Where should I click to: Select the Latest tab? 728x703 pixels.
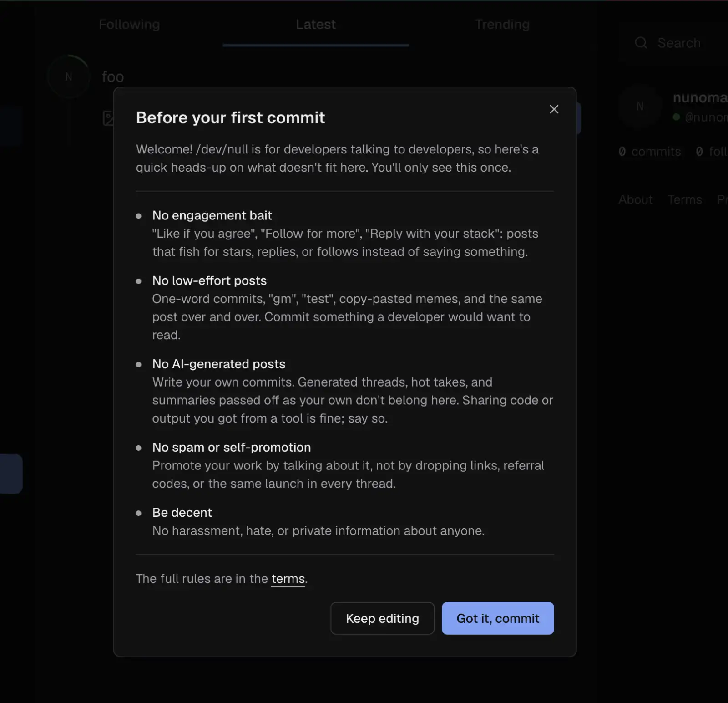tap(316, 25)
